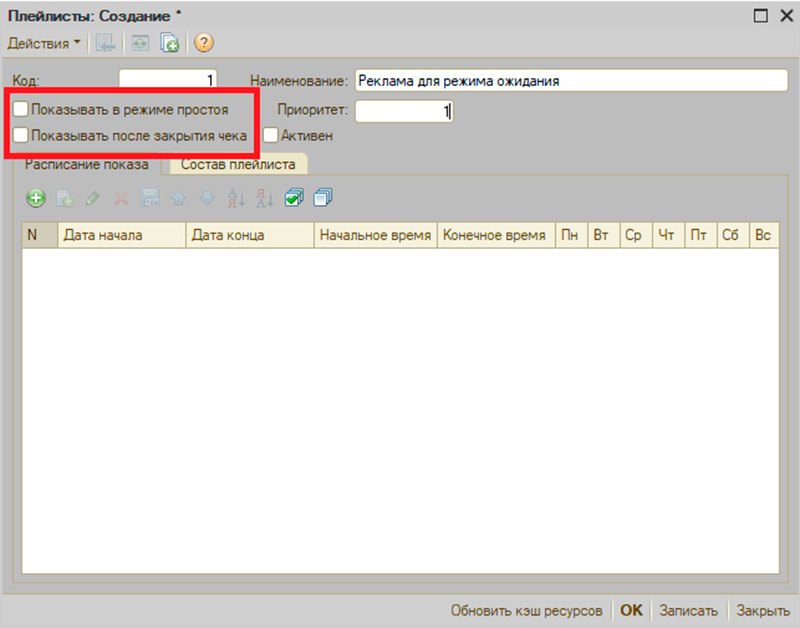This screenshot has width=800, height=628.
Task: Open the 'Состав плейлиста' tab
Action: 238,164
